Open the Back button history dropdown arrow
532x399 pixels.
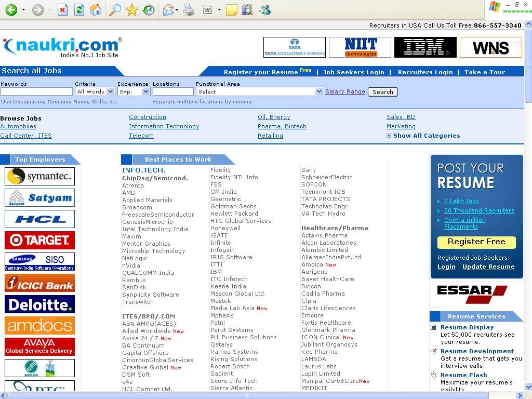point(23,10)
